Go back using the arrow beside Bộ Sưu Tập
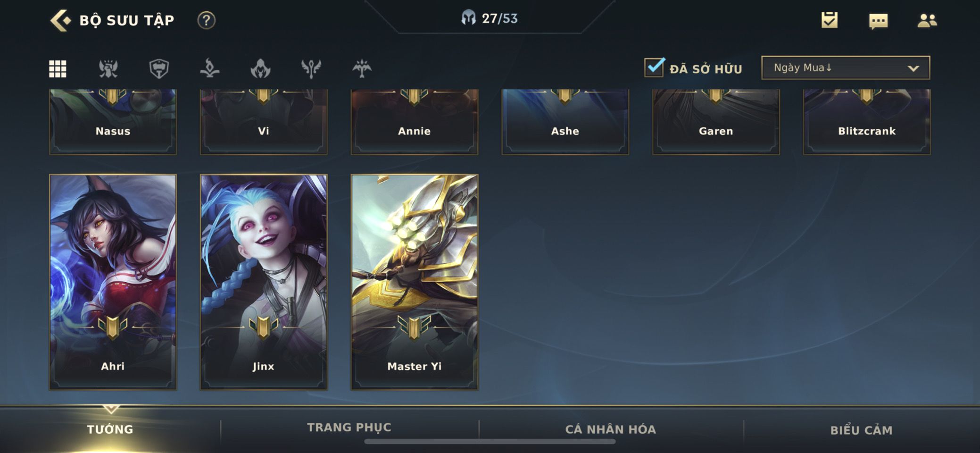Viewport: 980px width, 453px height. [x=60, y=20]
